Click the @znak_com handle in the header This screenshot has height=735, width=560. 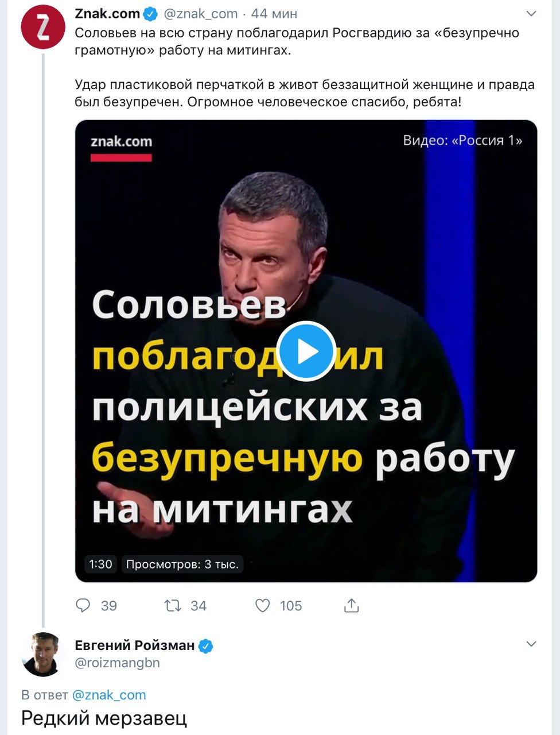(201, 14)
